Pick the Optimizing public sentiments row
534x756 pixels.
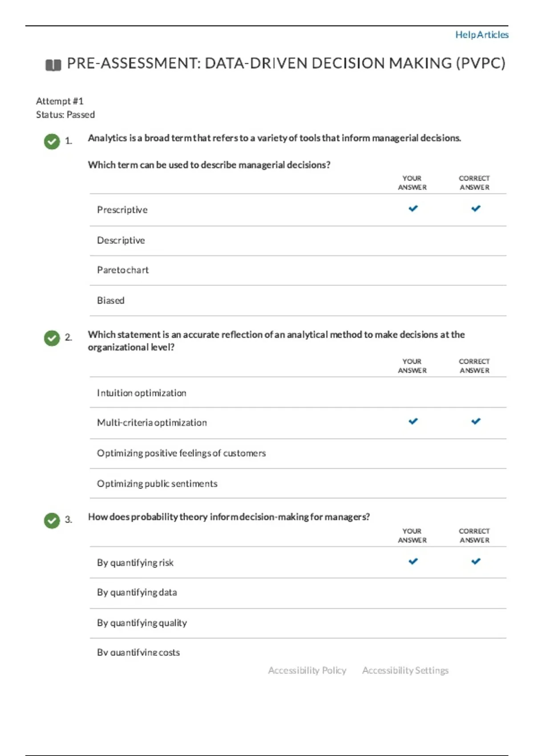pyautogui.click(x=157, y=483)
